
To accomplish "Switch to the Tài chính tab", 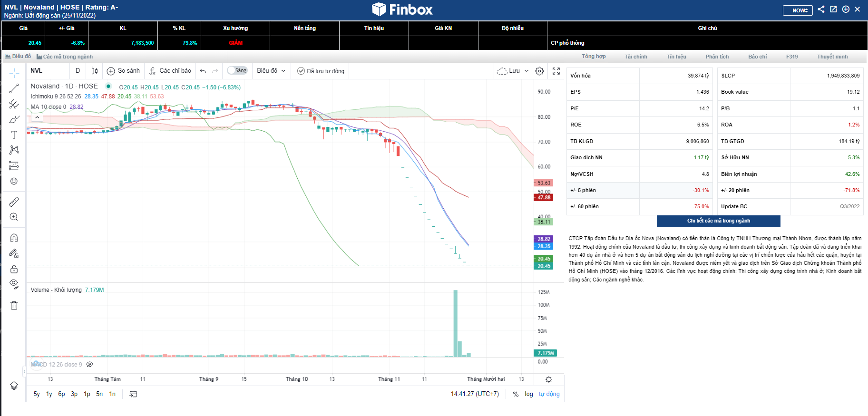I will coord(636,57).
